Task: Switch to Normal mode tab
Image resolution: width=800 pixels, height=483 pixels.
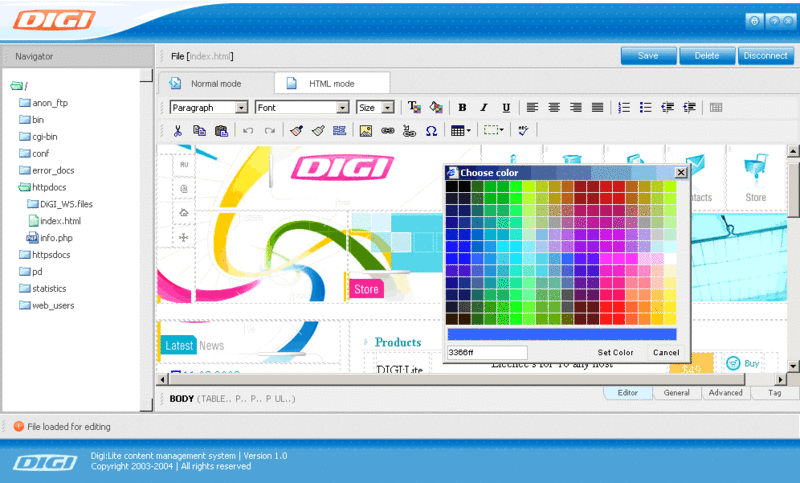Action: point(215,84)
